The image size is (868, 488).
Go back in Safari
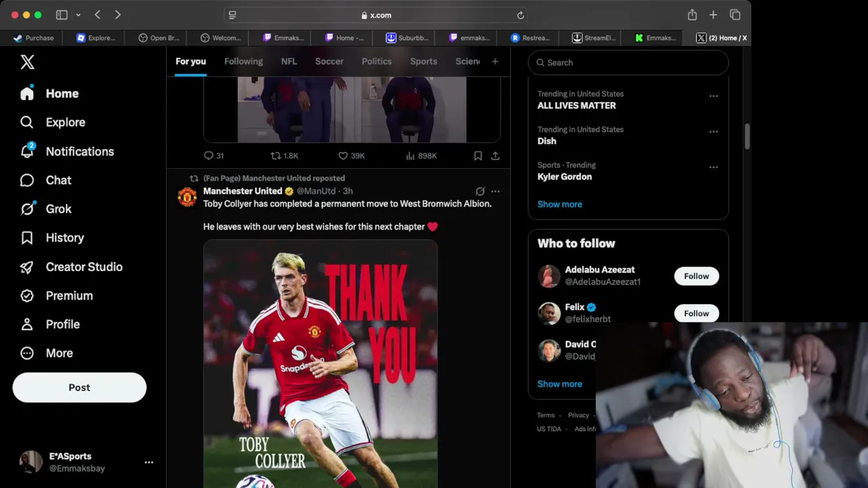(98, 15)
